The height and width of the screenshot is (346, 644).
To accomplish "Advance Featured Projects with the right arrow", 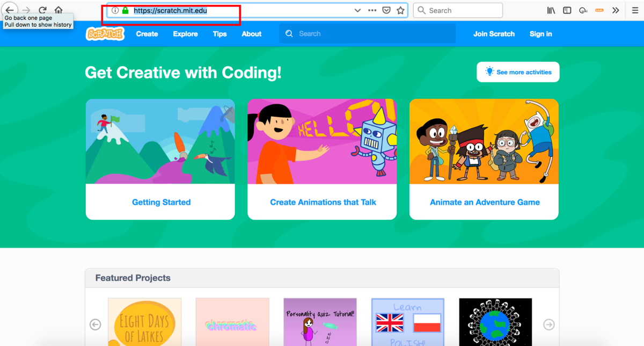I will coord(548,324).
